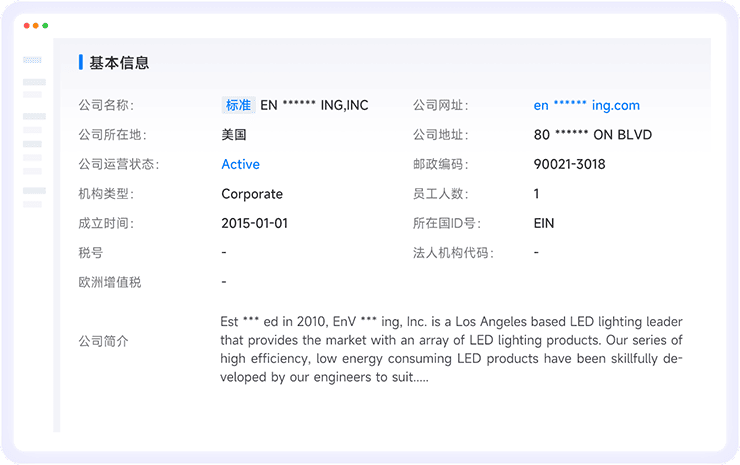Click the employee count value 1
740x465 pixels.
pyautogui.click(x=537, y=194)
